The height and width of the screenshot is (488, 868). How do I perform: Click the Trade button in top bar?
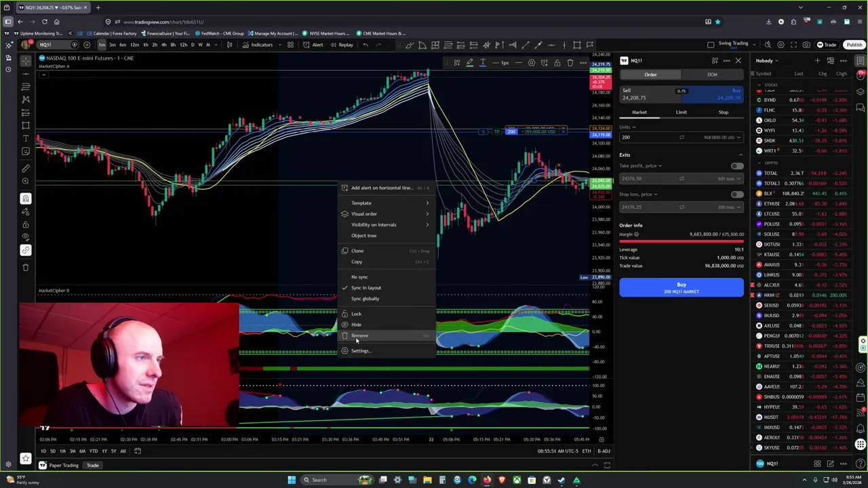point(827,45)
